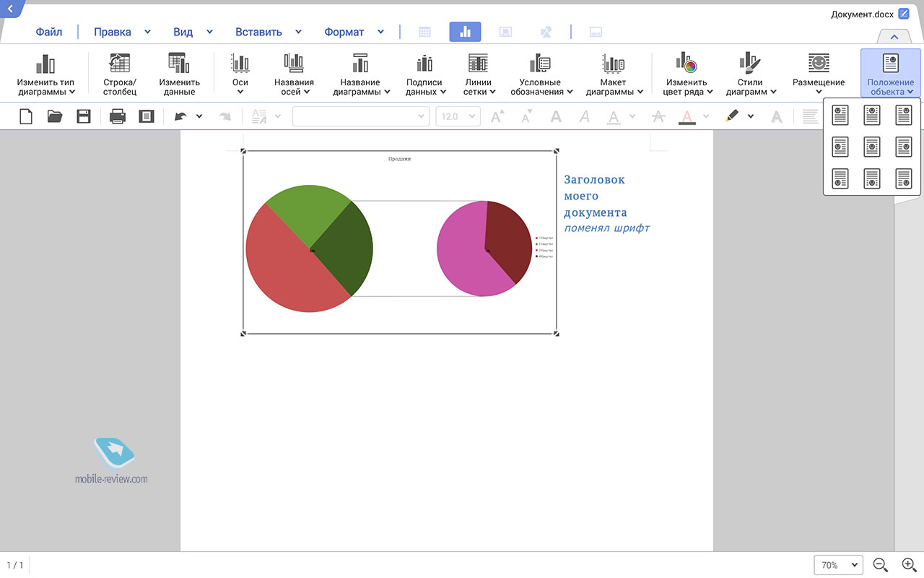
Task: Select the pie chart object
Action: point(400,243)
